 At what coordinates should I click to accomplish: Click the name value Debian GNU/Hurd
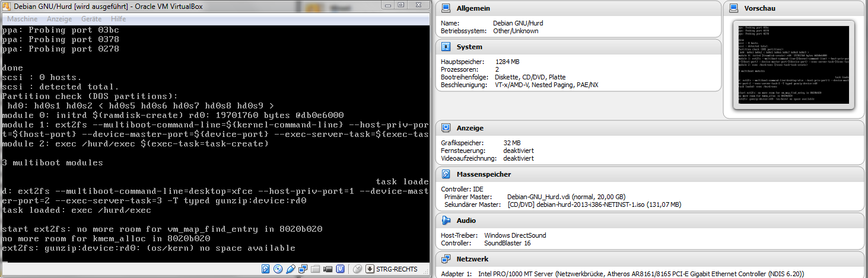click(x=518, y=23)
